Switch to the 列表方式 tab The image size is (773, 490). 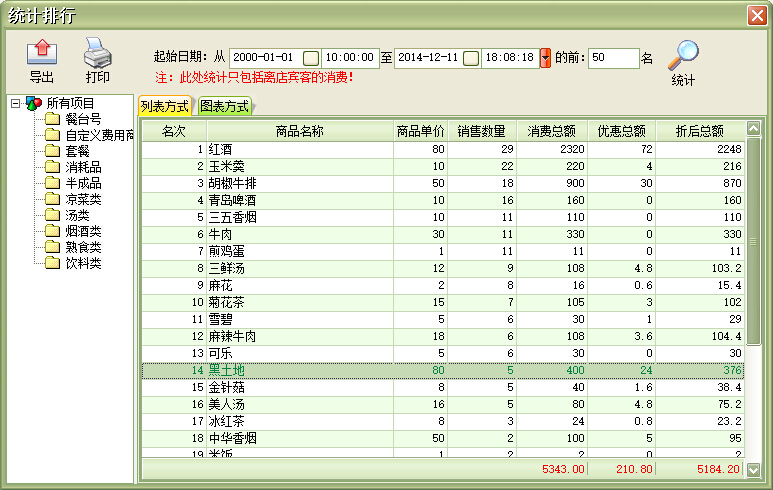165,106
